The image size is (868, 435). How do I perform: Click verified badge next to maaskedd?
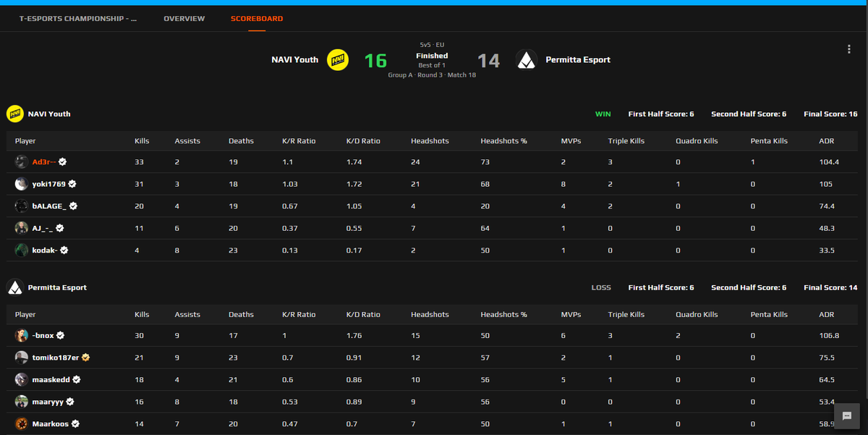tap(76, 379)
